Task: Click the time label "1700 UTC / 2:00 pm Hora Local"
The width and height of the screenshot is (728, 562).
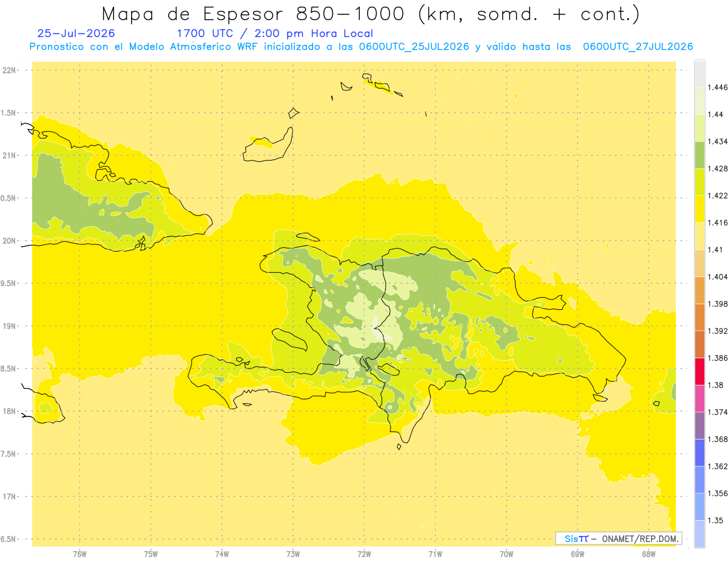Action: 275,33
